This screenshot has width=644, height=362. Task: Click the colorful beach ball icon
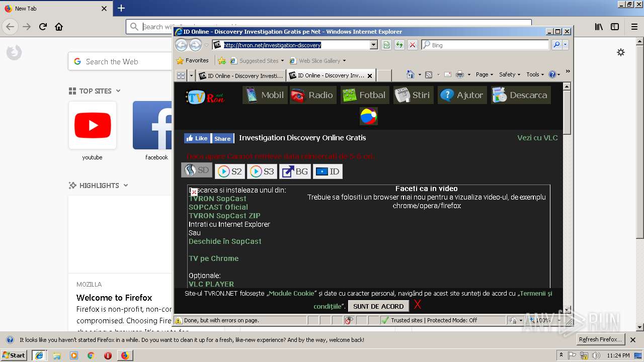[x=369, y=116]
